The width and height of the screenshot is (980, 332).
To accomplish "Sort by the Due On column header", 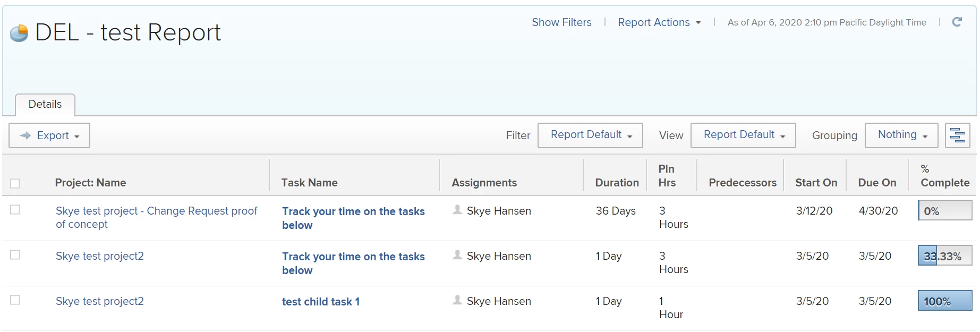I will 877,183.
